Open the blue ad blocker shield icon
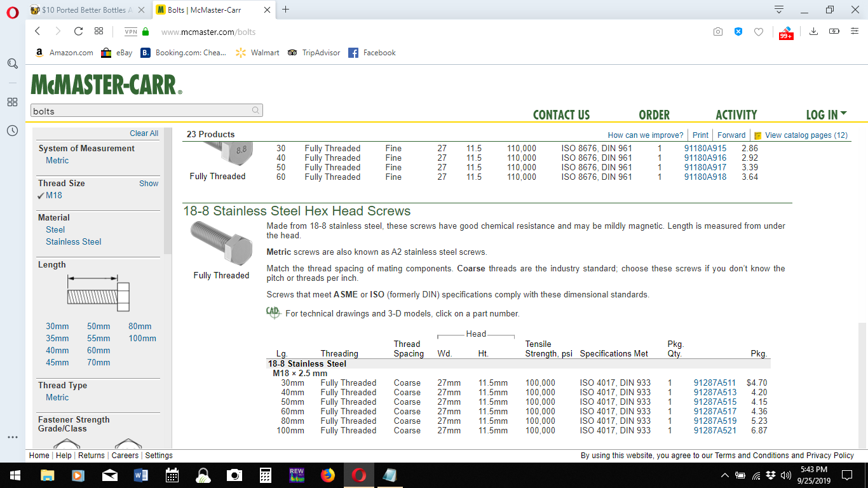Viewport: 868px width, 488px height. (x=738, y=31)
